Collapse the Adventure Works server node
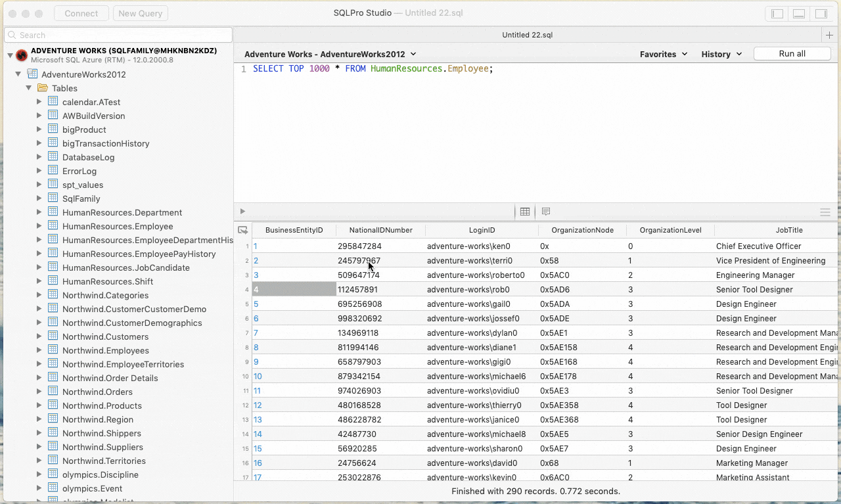The width and height of the screenshot is (841, 504). point(9,56)
